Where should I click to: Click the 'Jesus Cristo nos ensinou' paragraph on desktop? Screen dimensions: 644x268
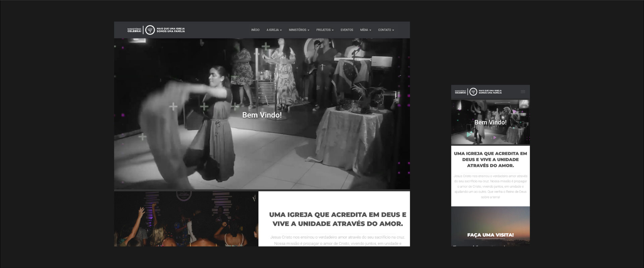(x=337, y=240)
